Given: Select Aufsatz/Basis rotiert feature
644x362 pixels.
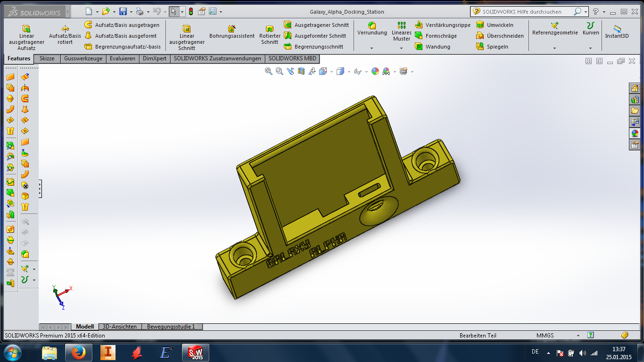Looking at the screenshot, I should tap(65, 35).
